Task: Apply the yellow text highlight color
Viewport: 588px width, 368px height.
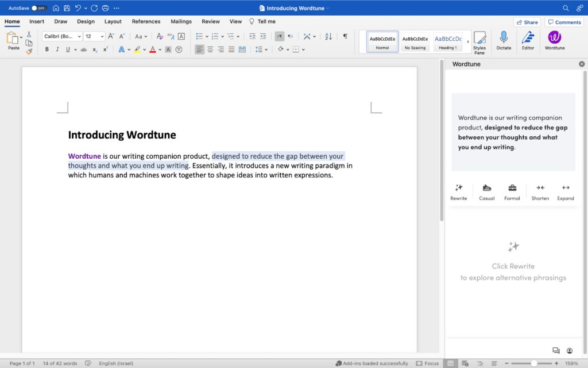Action: [x=137, y=49]
